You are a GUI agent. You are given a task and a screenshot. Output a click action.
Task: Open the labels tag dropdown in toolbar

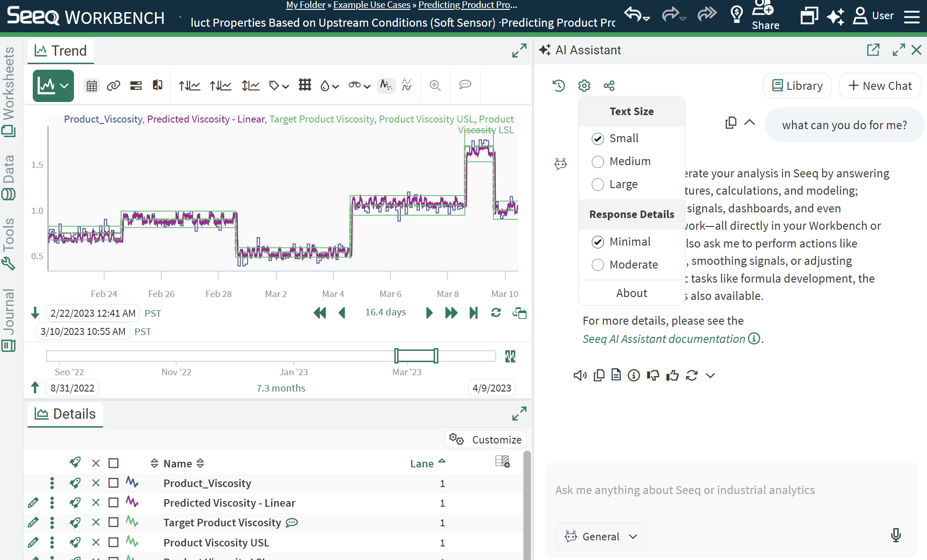coord(279,86)
